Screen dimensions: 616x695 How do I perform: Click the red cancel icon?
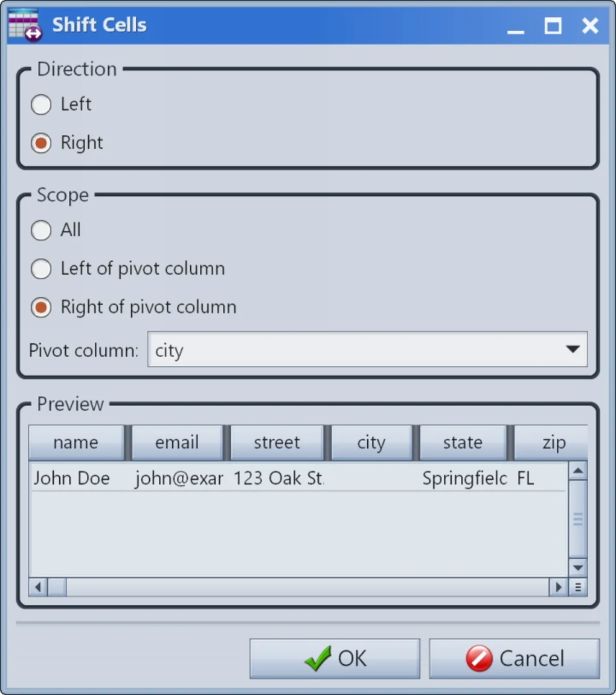coord(479,659)
